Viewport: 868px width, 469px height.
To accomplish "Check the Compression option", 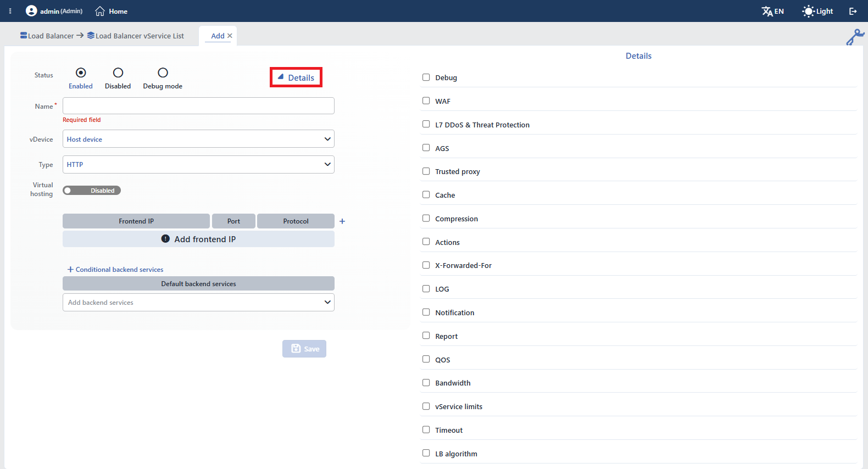I will pos(426,219).
